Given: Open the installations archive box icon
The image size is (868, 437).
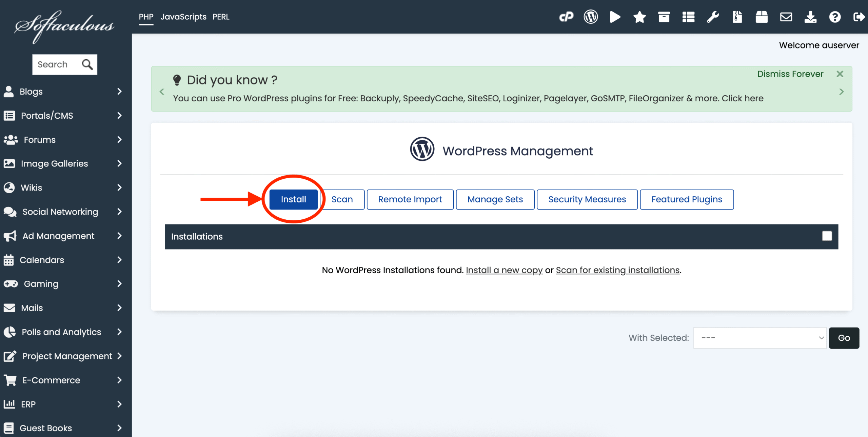Looking at the screenshot, I should click(664, 17).
